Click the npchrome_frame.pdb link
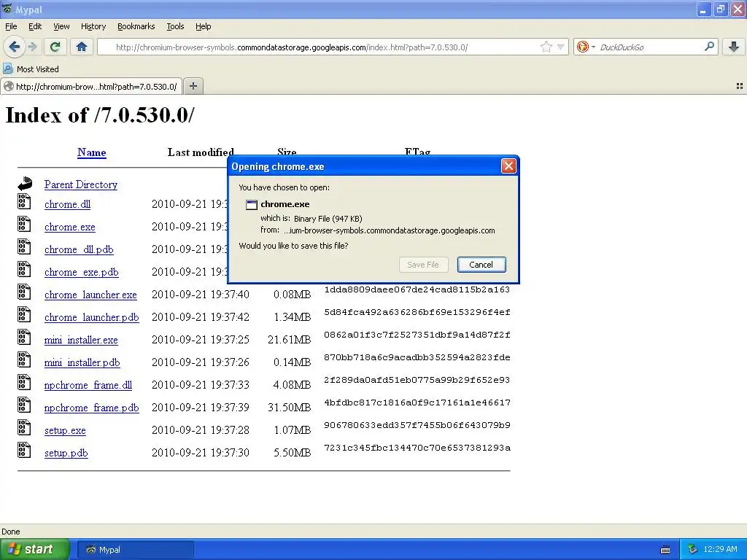 91,408
